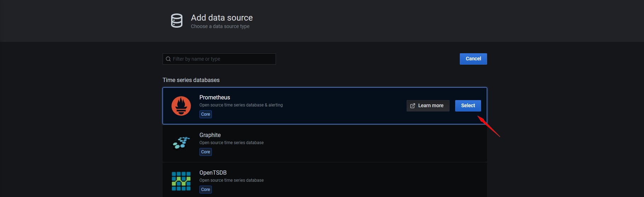
Task: Click the Core badge under Graphite
Action: click(205, 152)
